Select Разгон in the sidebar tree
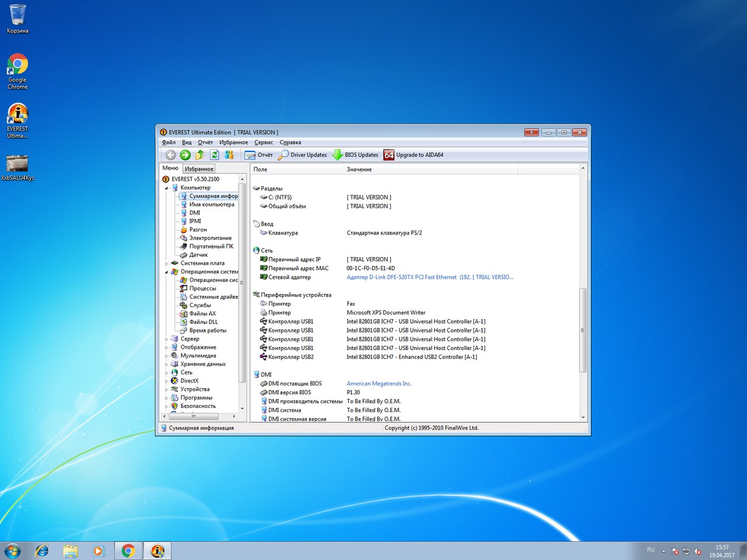 click(x=198, y=230)
